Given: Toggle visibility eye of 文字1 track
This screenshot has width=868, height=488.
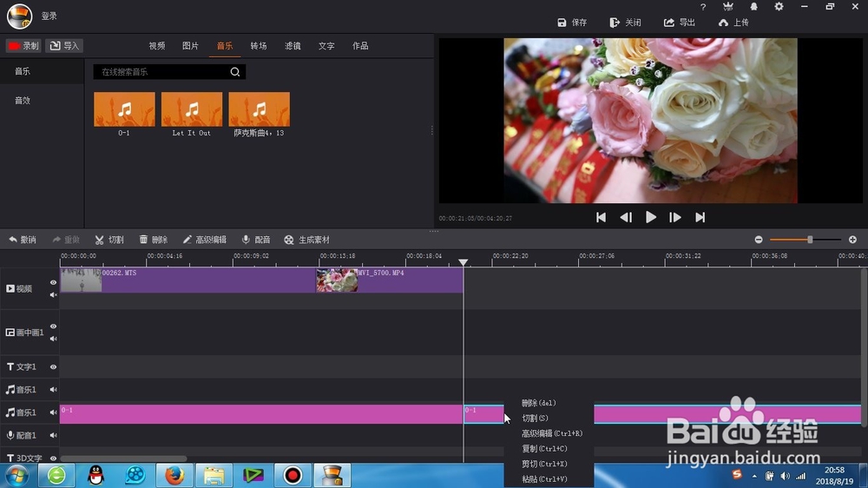Looking at the screenshot, I should pyautogui.click(x=53, y=366).
